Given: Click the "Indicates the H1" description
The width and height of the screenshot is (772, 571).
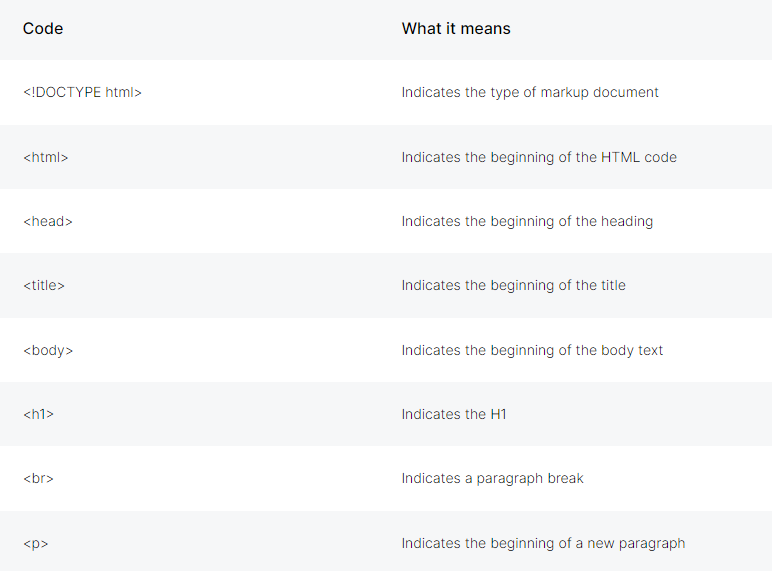Looking at the screenshot, I should (x=454, y=414).
